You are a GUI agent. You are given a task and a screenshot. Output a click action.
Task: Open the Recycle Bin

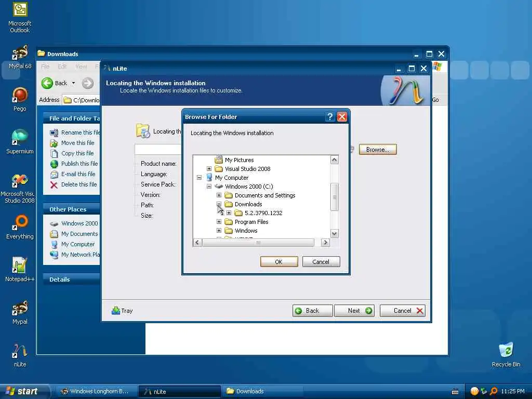506,355
